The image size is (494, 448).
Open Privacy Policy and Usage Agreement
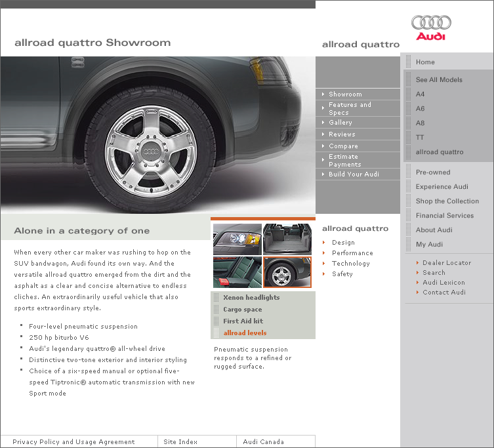click(73, 442)
